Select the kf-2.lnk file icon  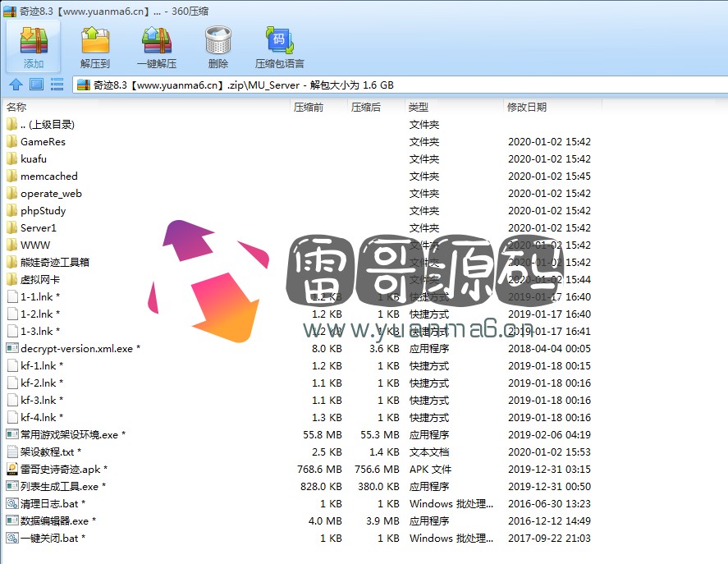12,383
